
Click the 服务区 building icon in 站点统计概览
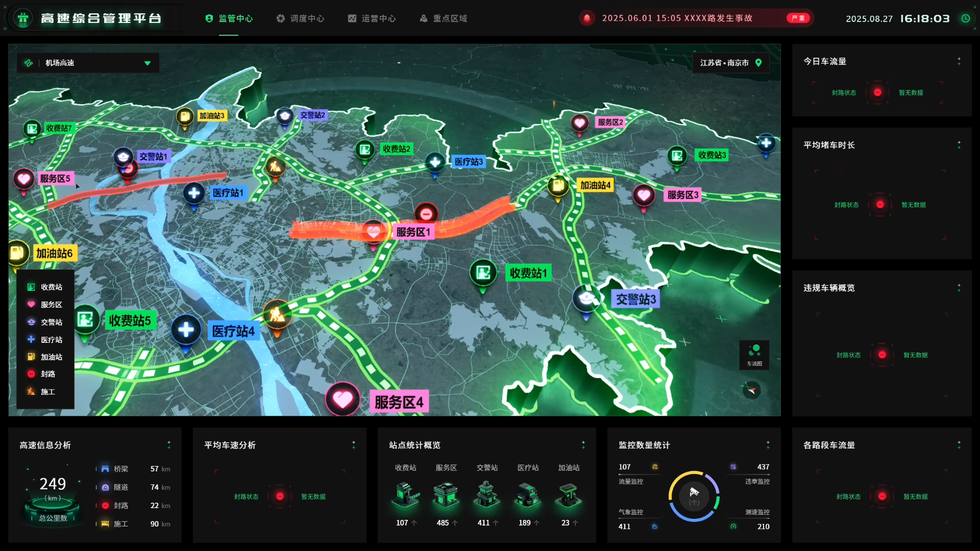click(446, 494)
